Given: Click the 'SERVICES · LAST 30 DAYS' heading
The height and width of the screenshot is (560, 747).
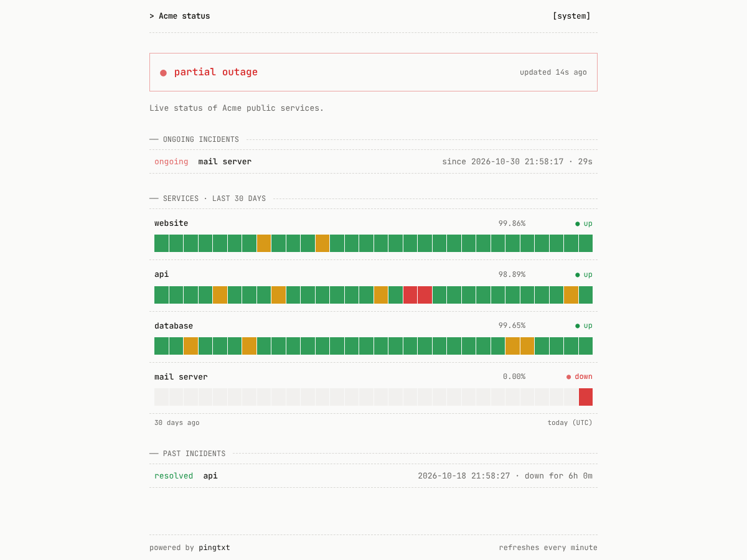Looking at the screenshot, I should [x=214, y=199].
